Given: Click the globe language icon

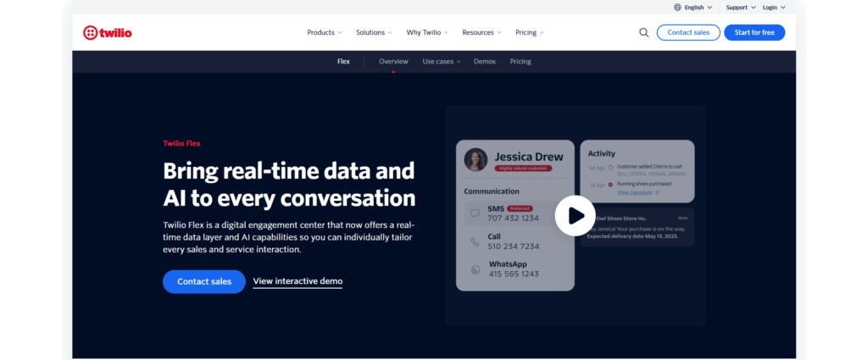Looking at the screenshot, I should 677,7.
